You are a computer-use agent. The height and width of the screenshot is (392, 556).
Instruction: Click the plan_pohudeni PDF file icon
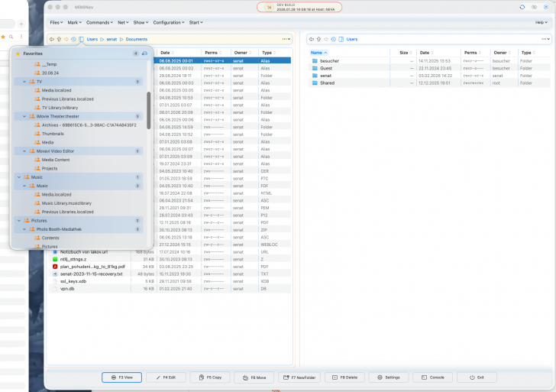pyautogui.click(x=55, y=267)
